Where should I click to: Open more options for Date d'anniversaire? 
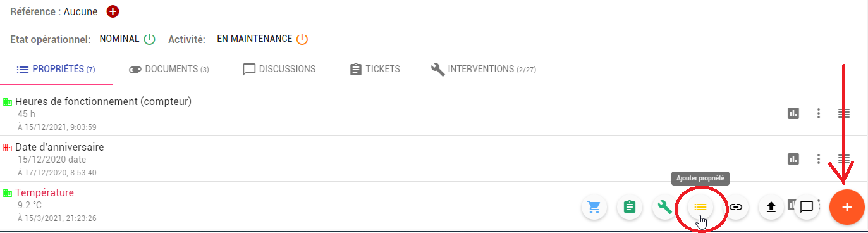(819, 159)
